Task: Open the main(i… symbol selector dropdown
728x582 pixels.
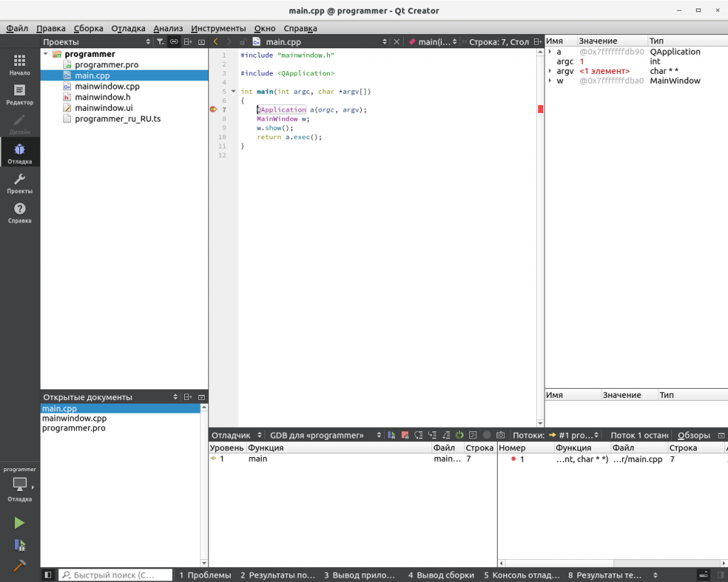Action: pos(433,42)
